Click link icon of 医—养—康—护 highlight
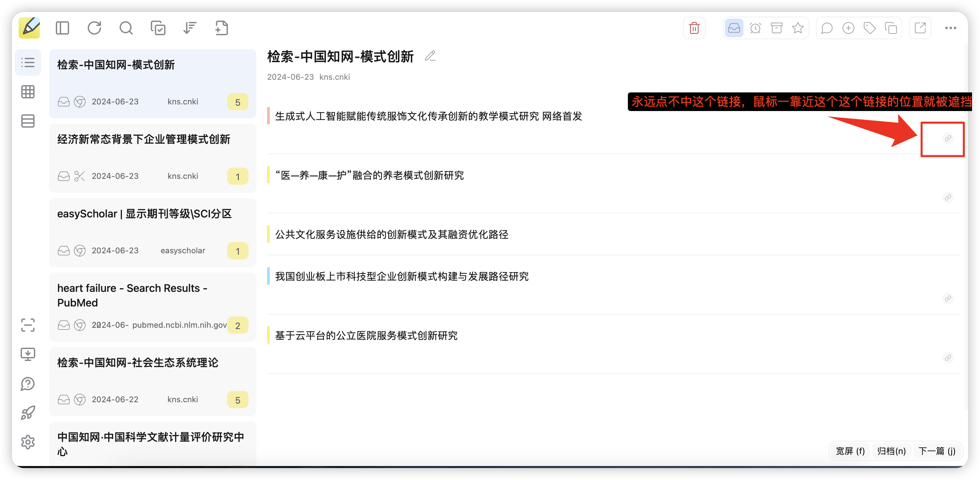Screen dimensions: 980x480 [948, 197]
